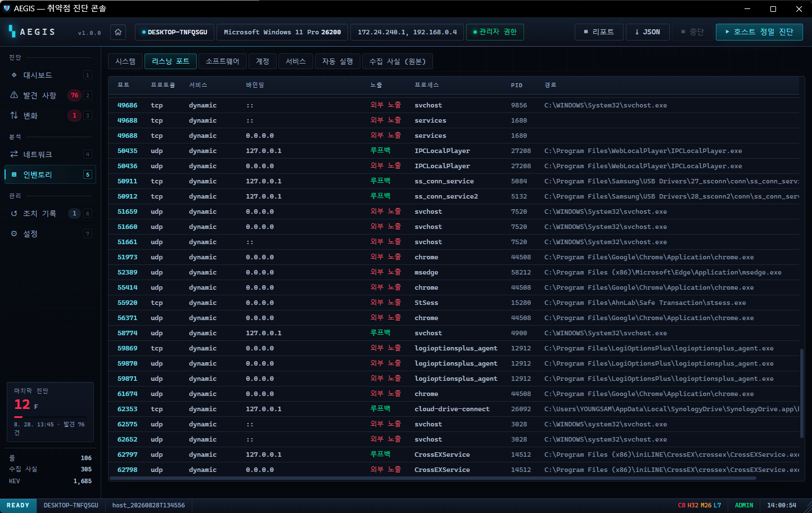Click the 관리자 권한 badge
Viewport: 812px width, 513px height.
click(495, 32)
